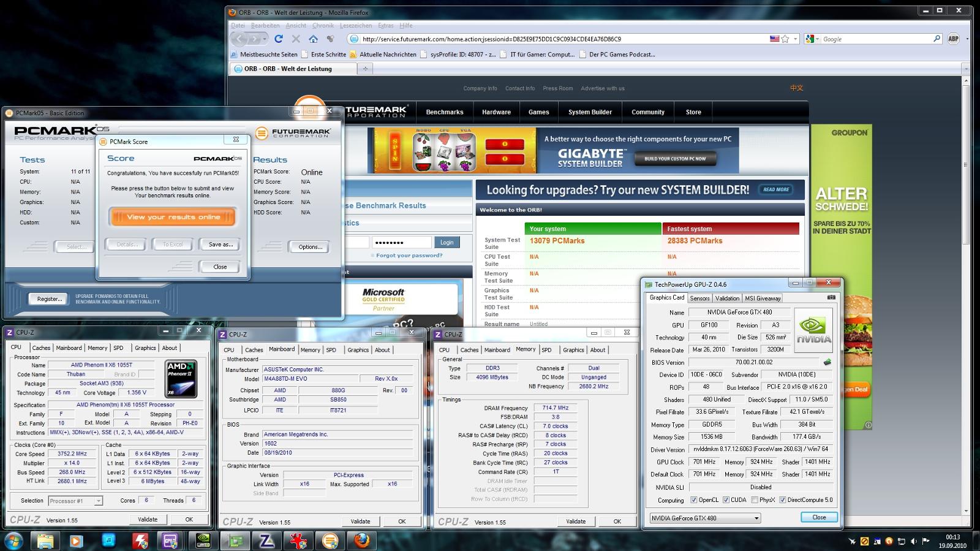The width and height of the screenshot is (980, 551).
Task: Click System Builder in Futuremark navigation
Action: [x=590, y=112]
